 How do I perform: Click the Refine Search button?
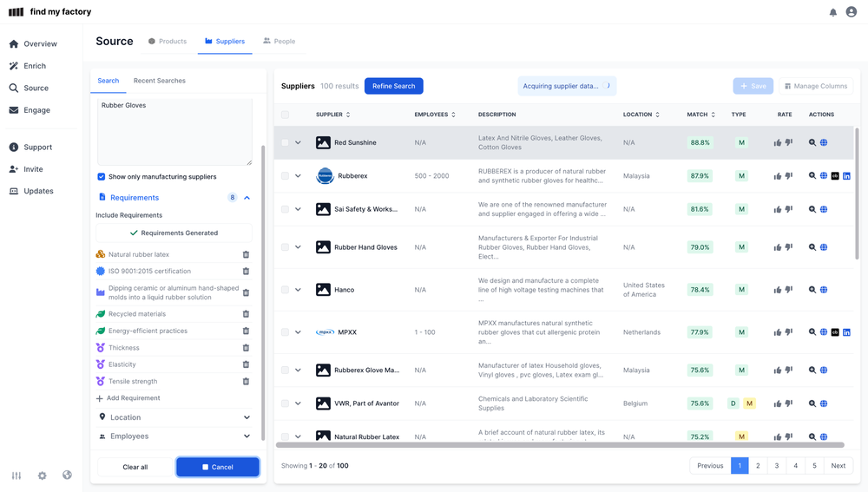393,86
